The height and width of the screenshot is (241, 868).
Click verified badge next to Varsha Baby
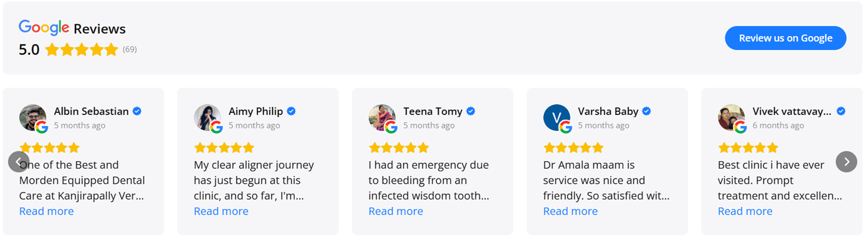coord(646,111)
